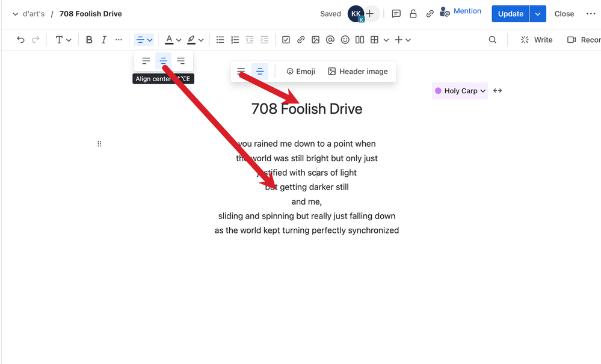
Task: Set title alignment to center
Action: coord(259,71)
